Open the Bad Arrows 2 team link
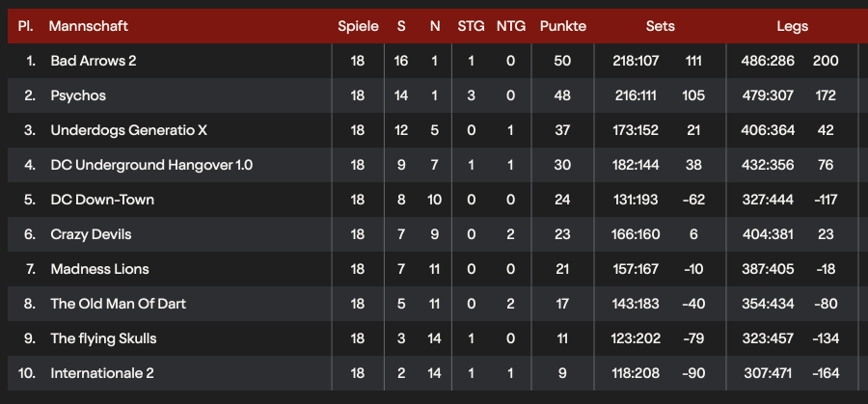Viewport: 868px width, 404px height. pyautogui.click(x=93, y=61)
